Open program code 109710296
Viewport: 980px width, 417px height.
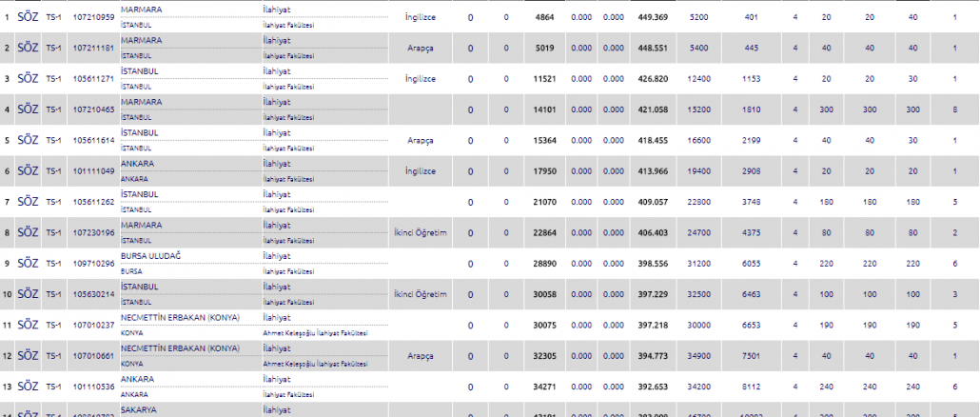(x=92, y=264)
